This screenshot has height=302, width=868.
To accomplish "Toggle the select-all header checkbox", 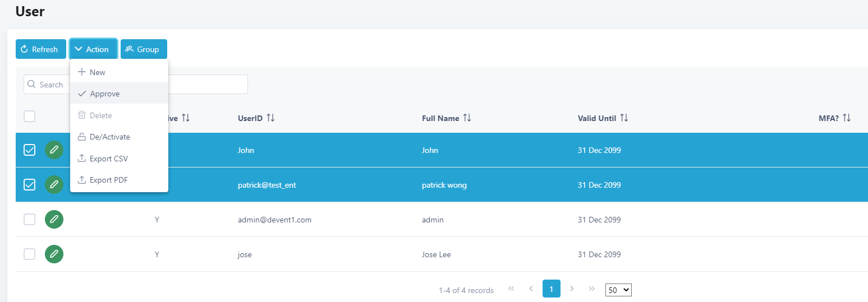I will (x=30, y=117).
